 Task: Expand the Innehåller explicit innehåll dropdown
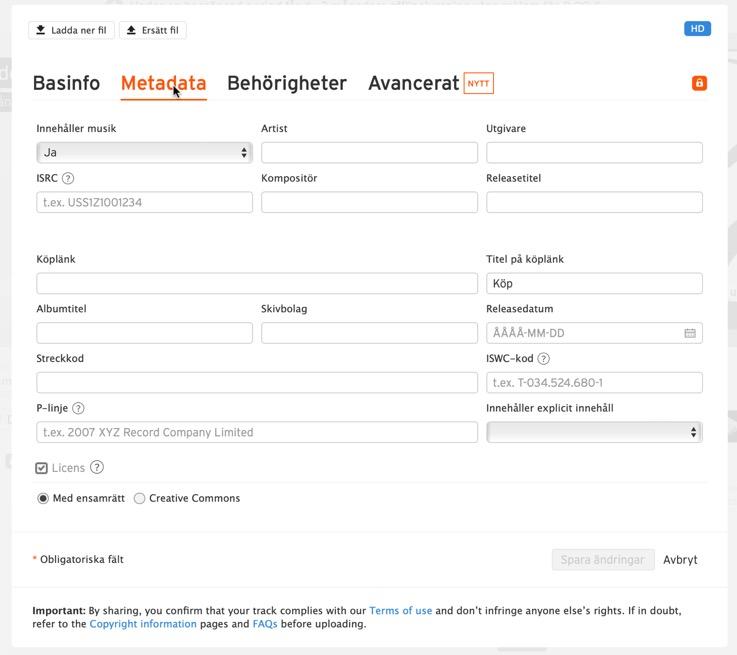point(594,432)
